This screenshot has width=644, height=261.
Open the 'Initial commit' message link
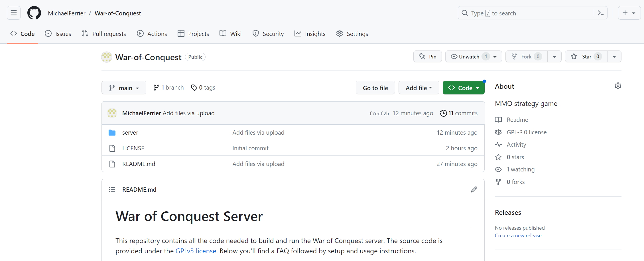pos(250,148)
